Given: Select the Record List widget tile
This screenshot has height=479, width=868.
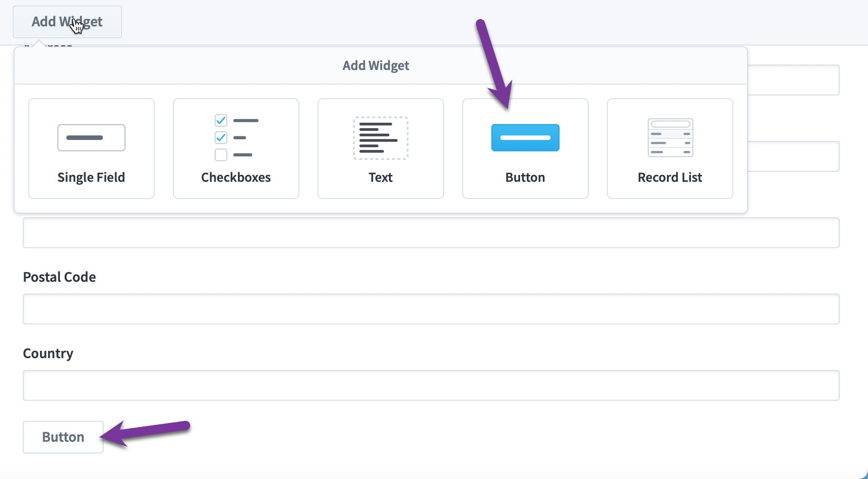Looking at the screenshot, I should 669,149.
